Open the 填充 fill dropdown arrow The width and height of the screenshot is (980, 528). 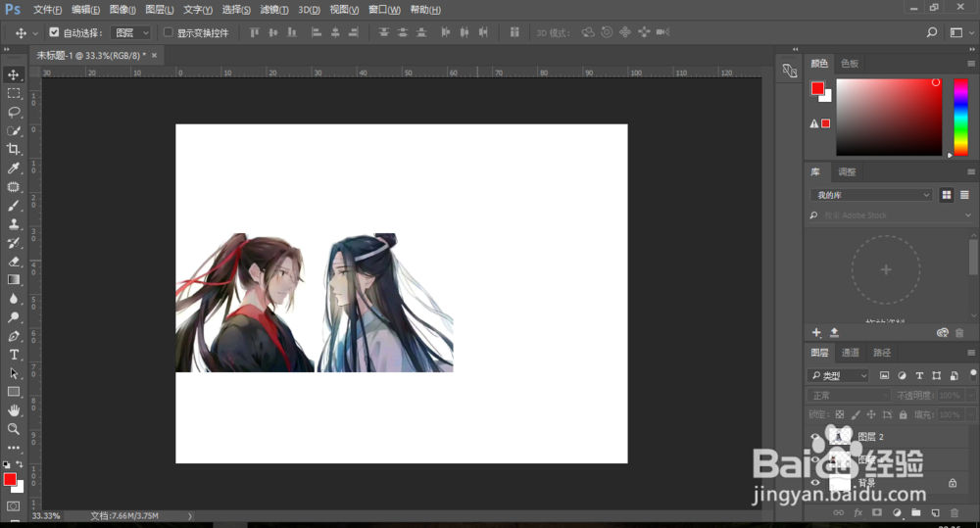[x=970, y=414]
